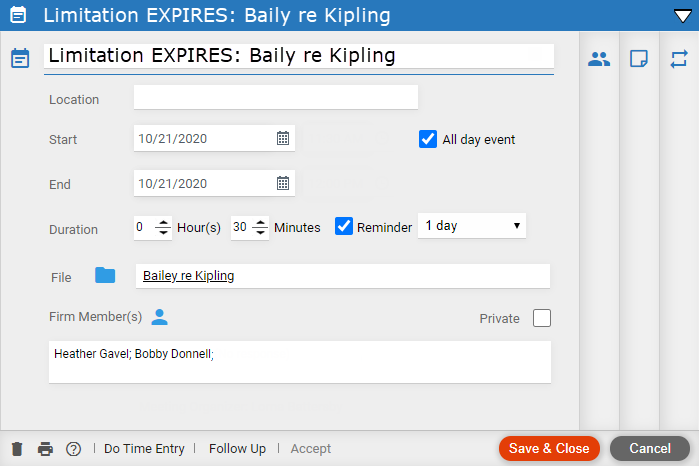The width and height of the screenshot is (699, 466).
Task: Toggle the Reminder checkbox
Action: pyautogui.click(x=344, y=227)
